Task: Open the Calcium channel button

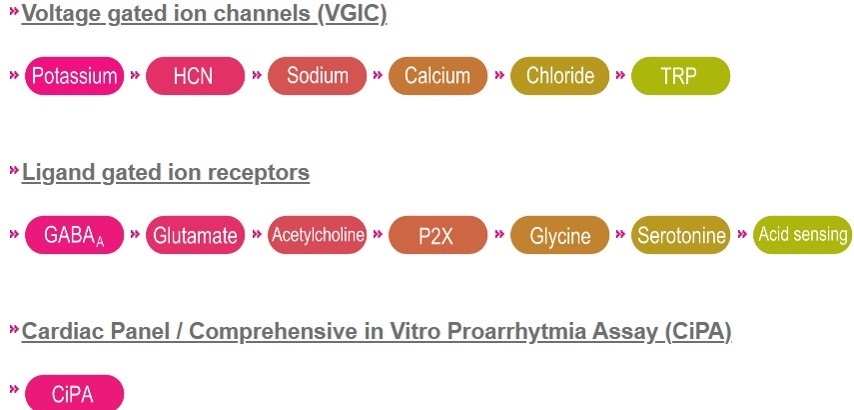Action: tap(438, 76)
